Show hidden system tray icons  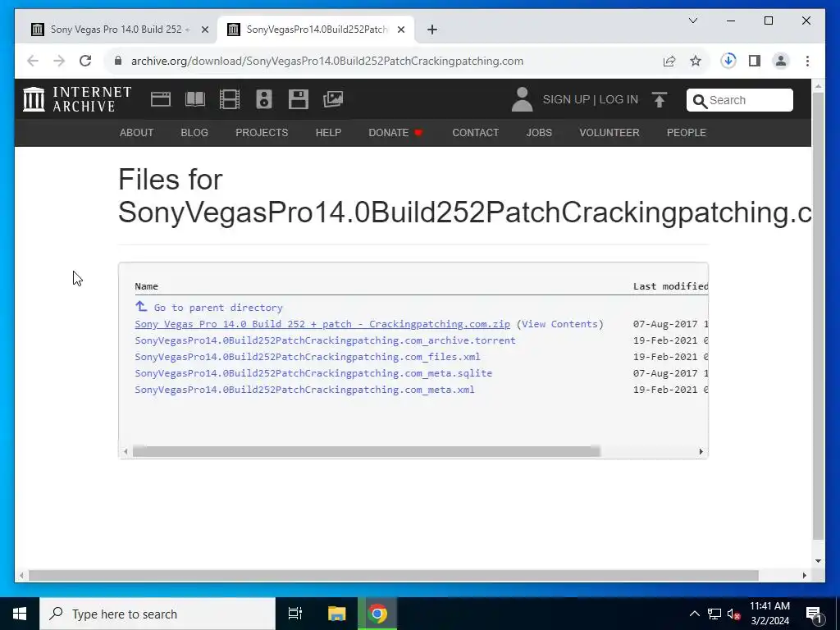click(694, 614)
